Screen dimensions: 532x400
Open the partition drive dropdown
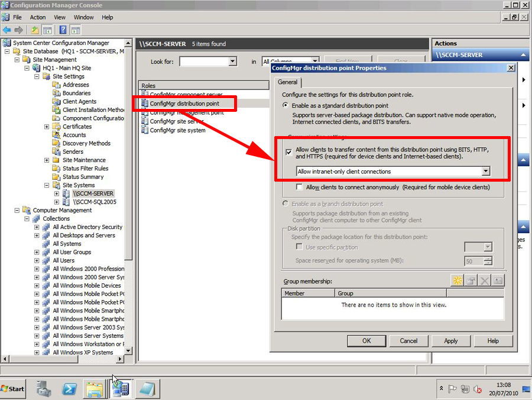click(488, 247)
